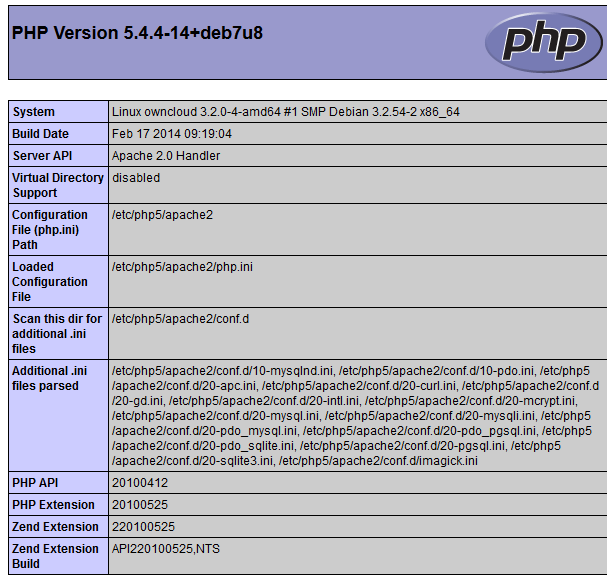Viewport: 607px width, 575px height.
Task: Click the Scan this dir for additional .ini files label
Action: (57, 334)
